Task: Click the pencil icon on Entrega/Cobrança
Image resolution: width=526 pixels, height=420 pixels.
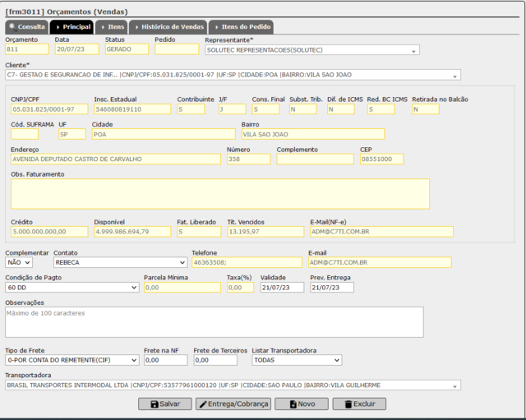Action: click(x=203, y=404)
